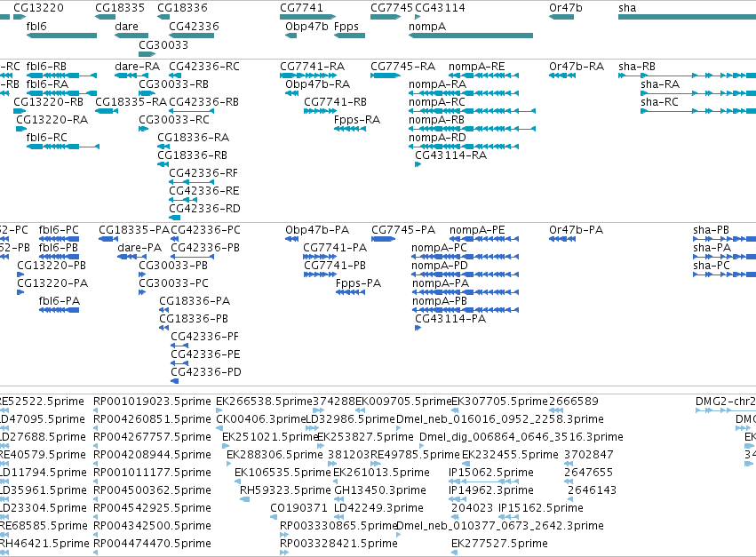756x557 pixels.
Task: Open EST GH13450.3prime label
Action: (x=380, y=490)
